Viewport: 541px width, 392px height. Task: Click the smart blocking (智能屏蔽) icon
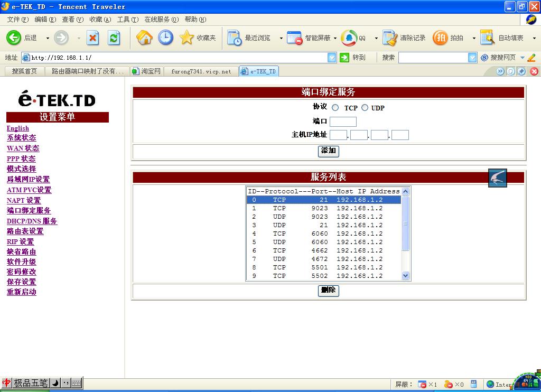click(x=295, y=38)
